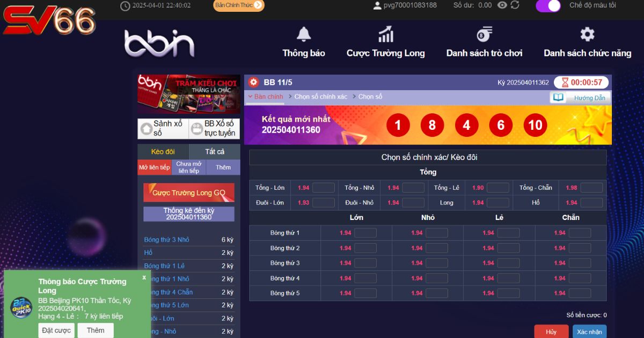644x338 pixels.
Task: Click the Tổng - Lớn bet input field
Action: pos(323,188)
